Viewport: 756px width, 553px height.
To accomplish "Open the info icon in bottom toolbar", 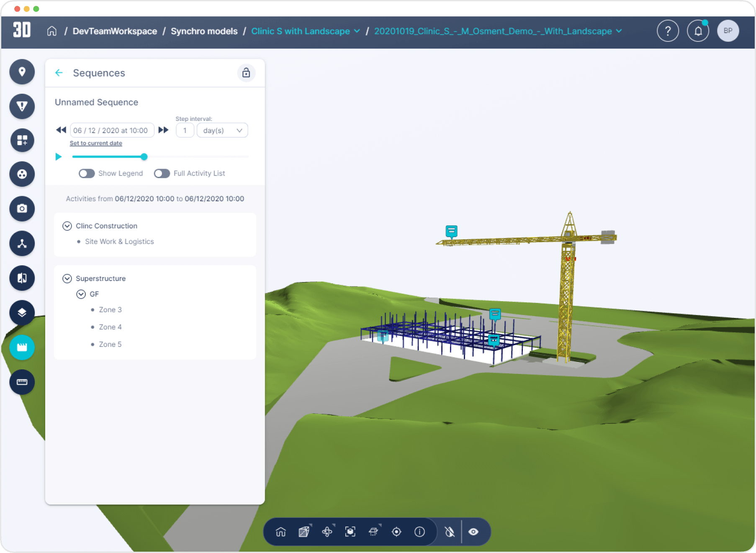I will 419,532.
